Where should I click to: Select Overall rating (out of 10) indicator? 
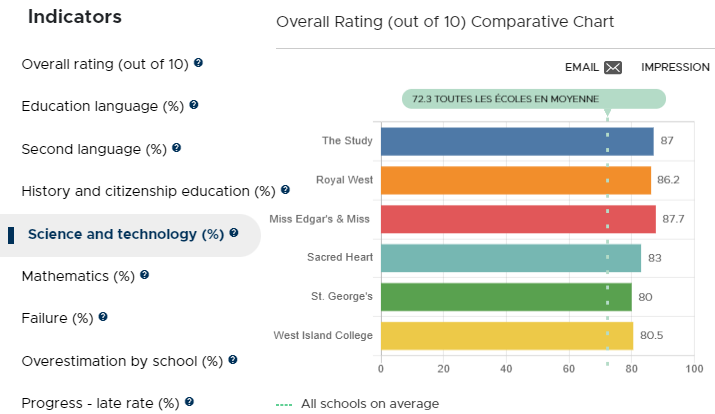pyautogui.click(x=105, y=64)
